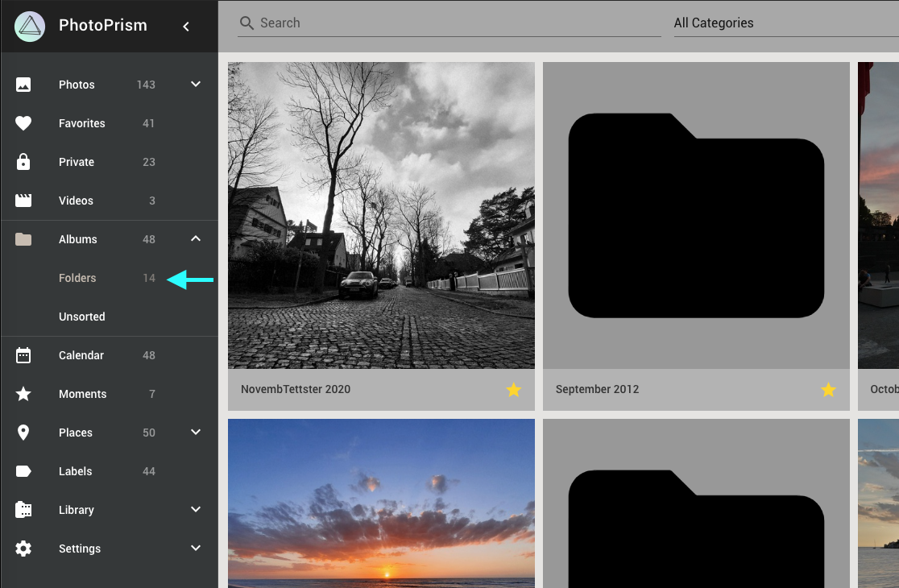Select the Favorites heart icon
899x588 pixels.
point(23,123)
